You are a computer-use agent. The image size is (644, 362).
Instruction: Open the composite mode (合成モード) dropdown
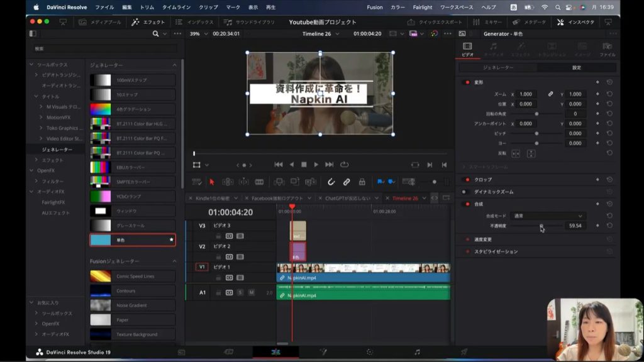[547, 216]
